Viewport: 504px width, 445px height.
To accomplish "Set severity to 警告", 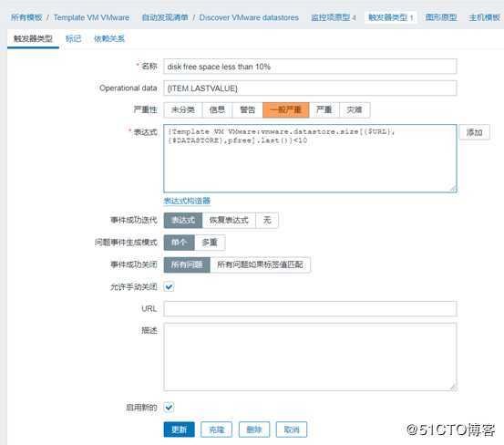I will pos(248,110).
